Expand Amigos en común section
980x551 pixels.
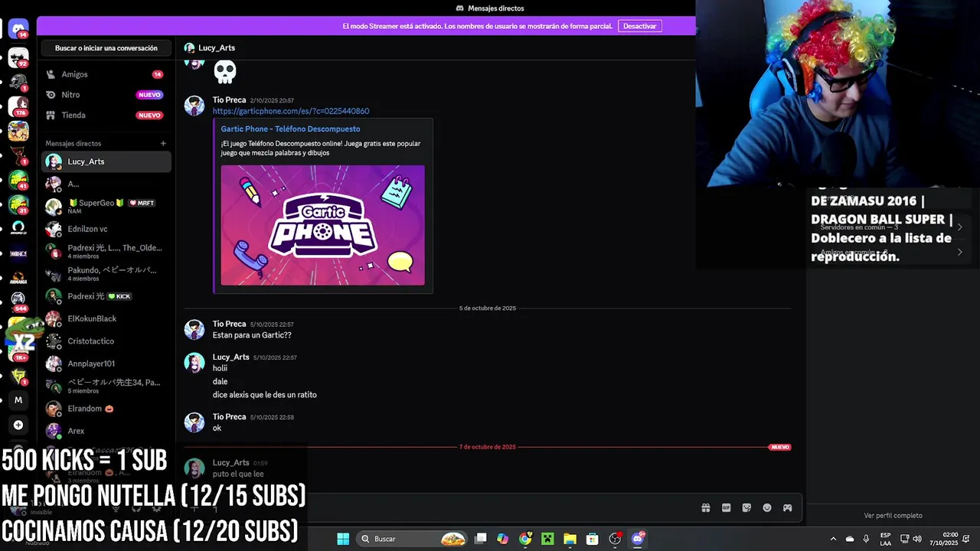point(892,252)
